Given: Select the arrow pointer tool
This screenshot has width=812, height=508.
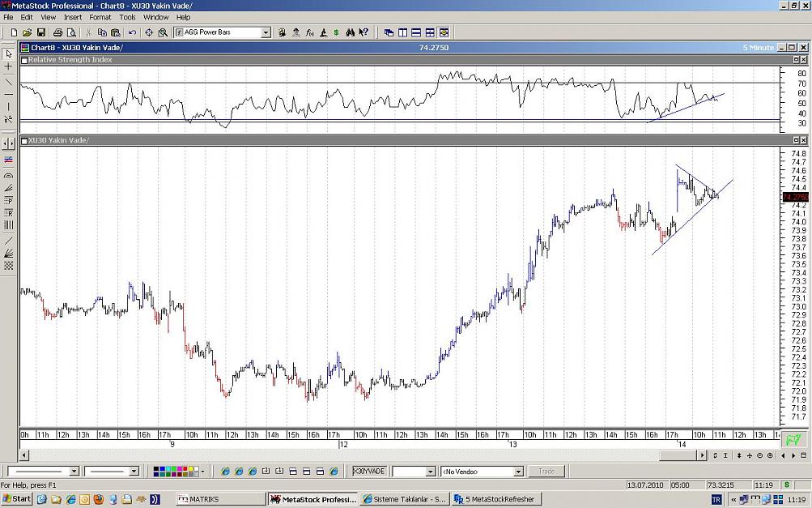Looking at the screenshot, I should (8, 53).
